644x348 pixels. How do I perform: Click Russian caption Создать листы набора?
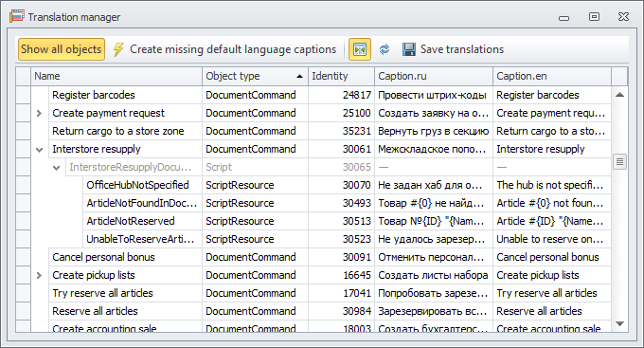434,275
